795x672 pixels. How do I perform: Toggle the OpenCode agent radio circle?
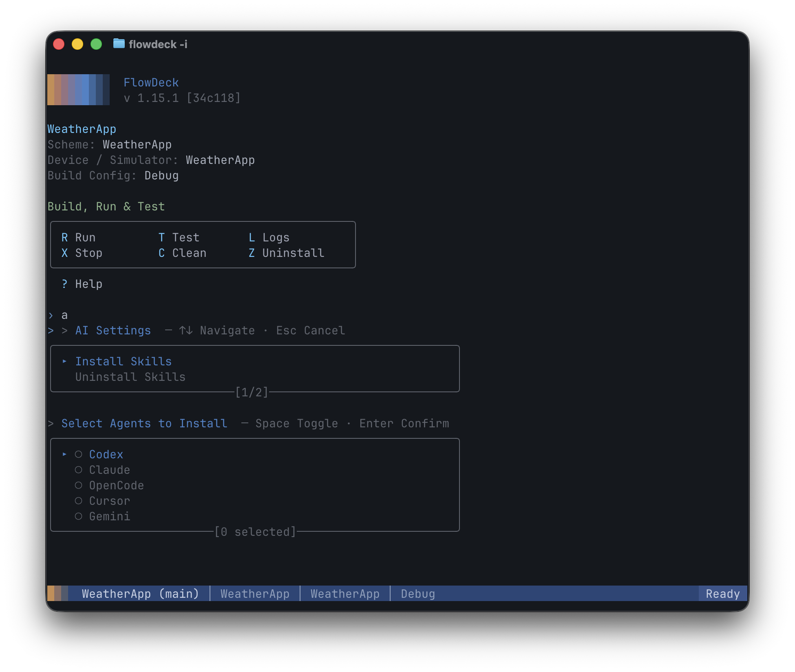79,485
